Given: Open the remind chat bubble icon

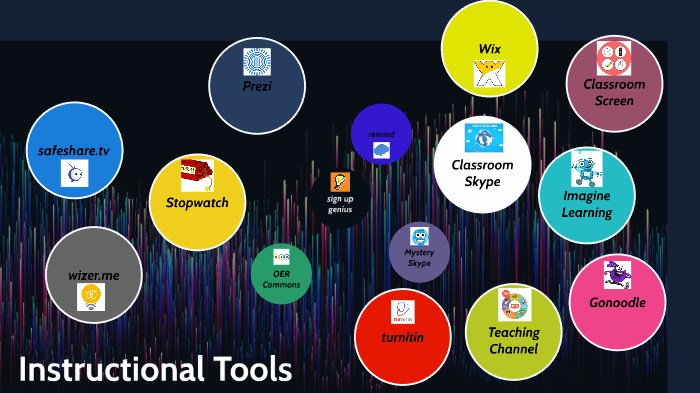Looking at the screenshot, I should (x=381, y=151).
